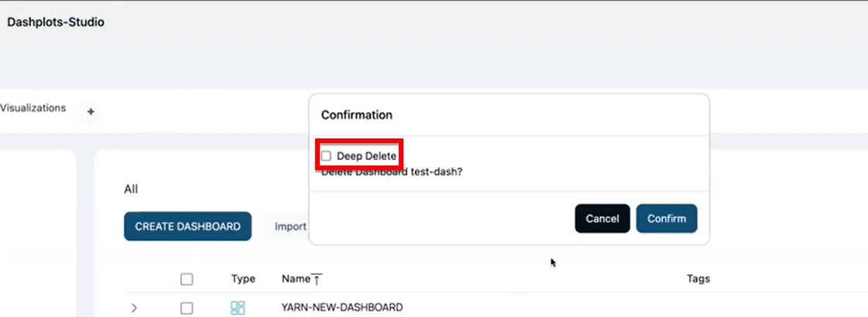
Task: Check the YARN-NEW-DASHBOARD row checkbox
Action: (187, 308)
